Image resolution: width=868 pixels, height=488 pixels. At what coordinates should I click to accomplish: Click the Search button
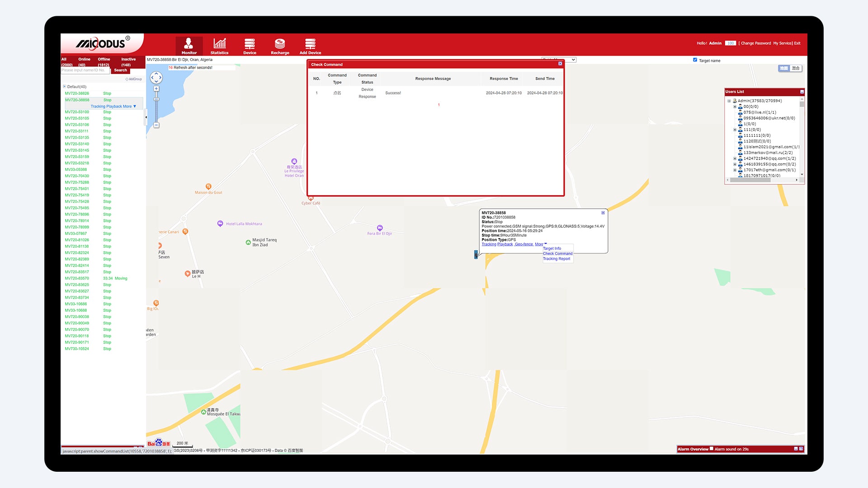point(120,70)
